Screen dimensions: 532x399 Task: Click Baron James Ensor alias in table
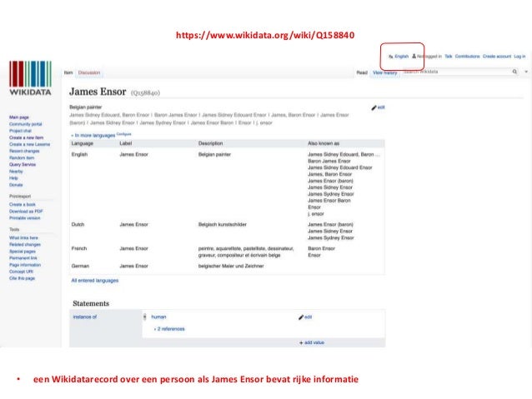coord(329,161)
